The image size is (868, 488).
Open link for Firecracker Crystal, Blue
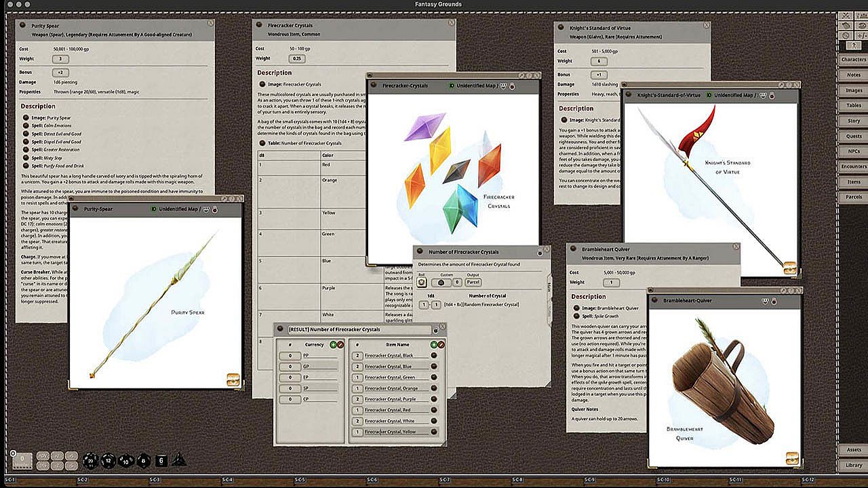434,366
